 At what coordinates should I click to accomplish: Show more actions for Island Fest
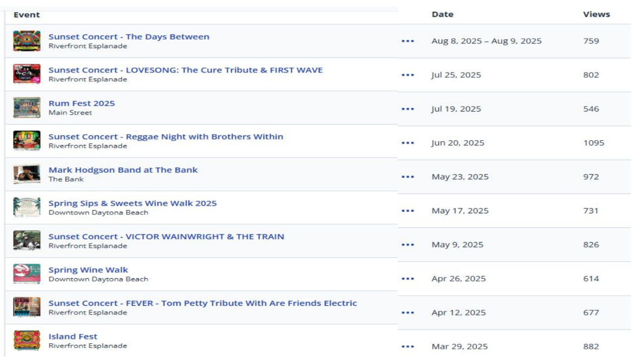click(x=408, y=346)
